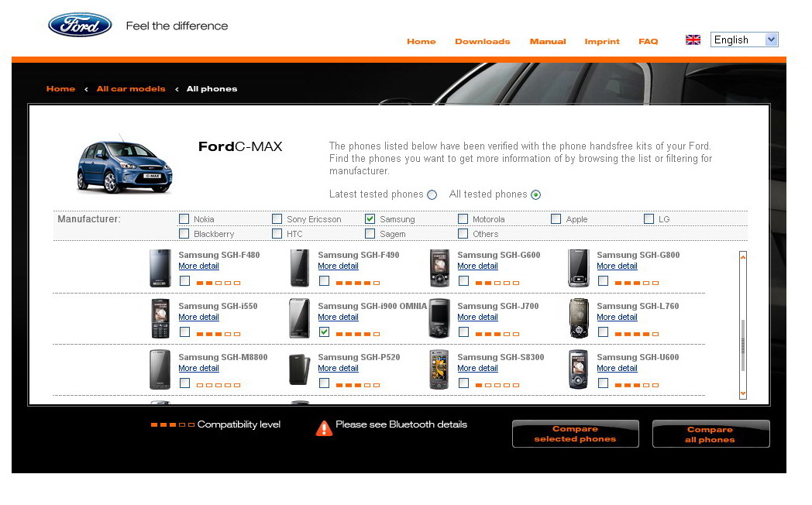Open More detail for Samsung SGH-J700
The image size is (812, 505).
click(x=477, y=318)
